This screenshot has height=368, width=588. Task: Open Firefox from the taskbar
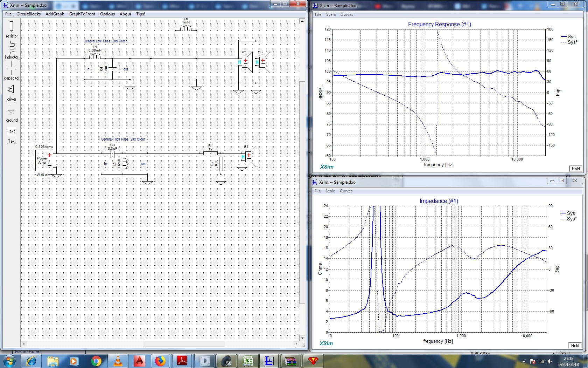160,361
